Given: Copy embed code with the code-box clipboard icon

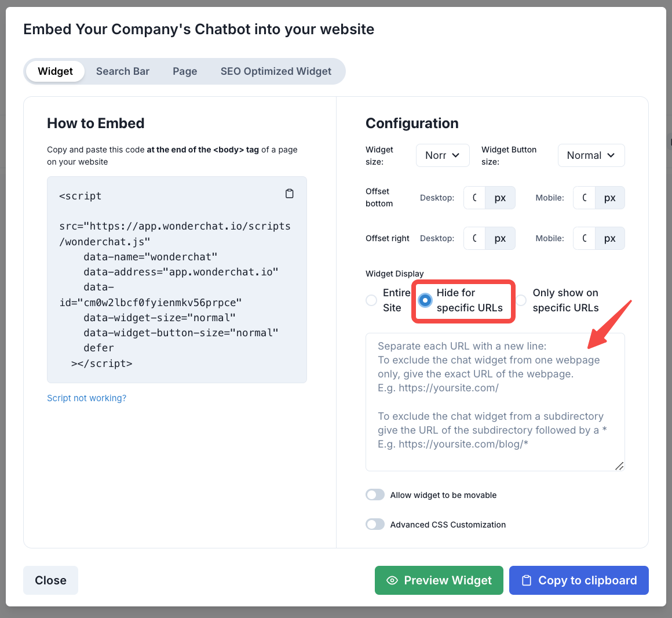Looking at the screenshot, I should [290, 194].
